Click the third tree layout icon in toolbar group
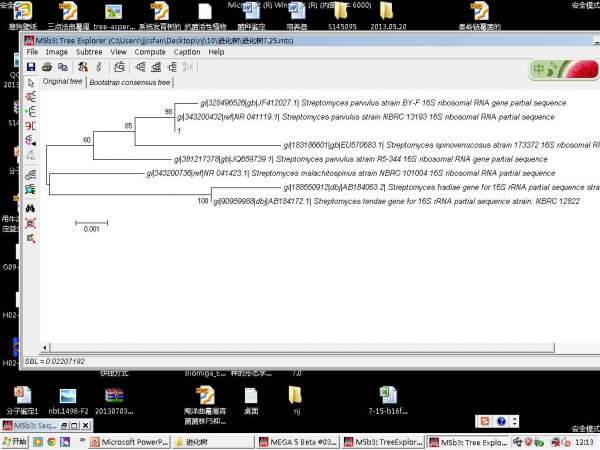The image size is (600, 450). [172, 67]
